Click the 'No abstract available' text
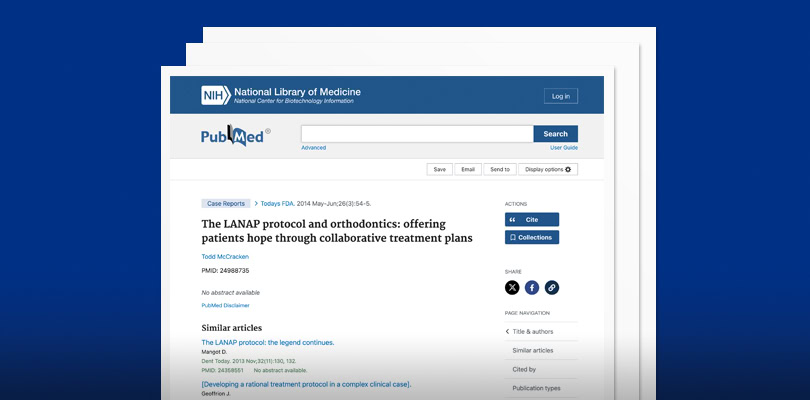The height and width of the screenshot is (400, 810). click(x=230, y=293)
